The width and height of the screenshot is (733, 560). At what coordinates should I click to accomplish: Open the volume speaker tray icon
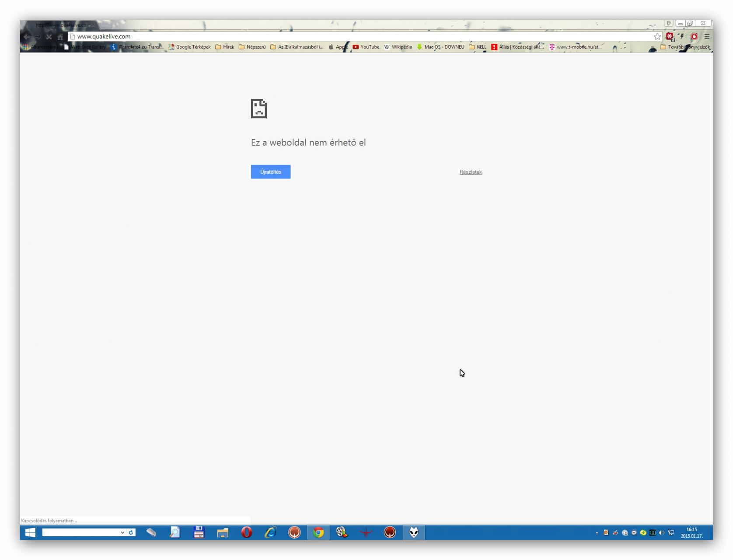tap(662, 533)
